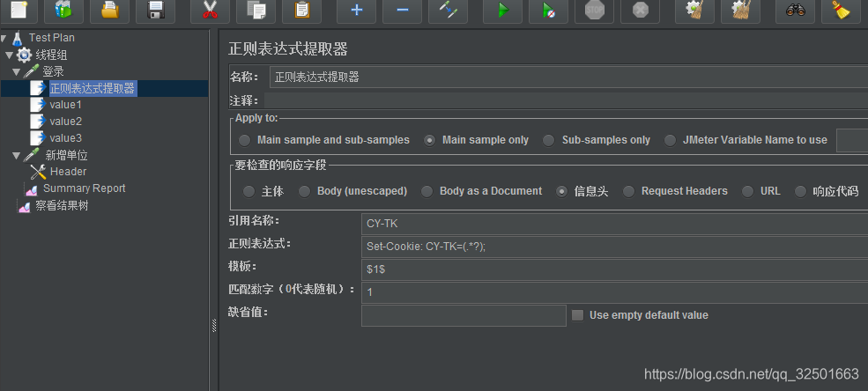Collapse the 新增单位 tree node
Image resolution: width=868 pixels, height=391 pixels.
click(x=17, y=156)
